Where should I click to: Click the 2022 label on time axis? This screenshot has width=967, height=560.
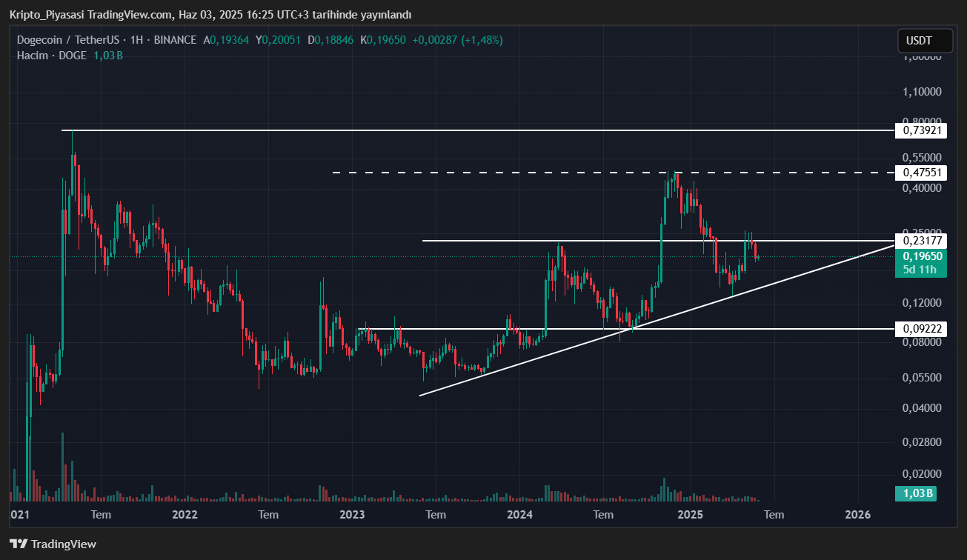pyautogui.click(x=185, y=514)
